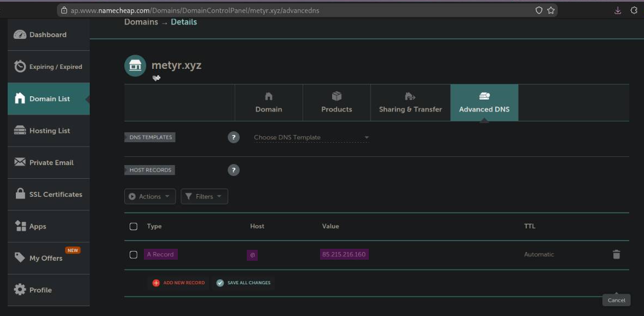The image size is (644, 316).
Task: Switch to the Domain tab
Action: [x=269, y=103]
